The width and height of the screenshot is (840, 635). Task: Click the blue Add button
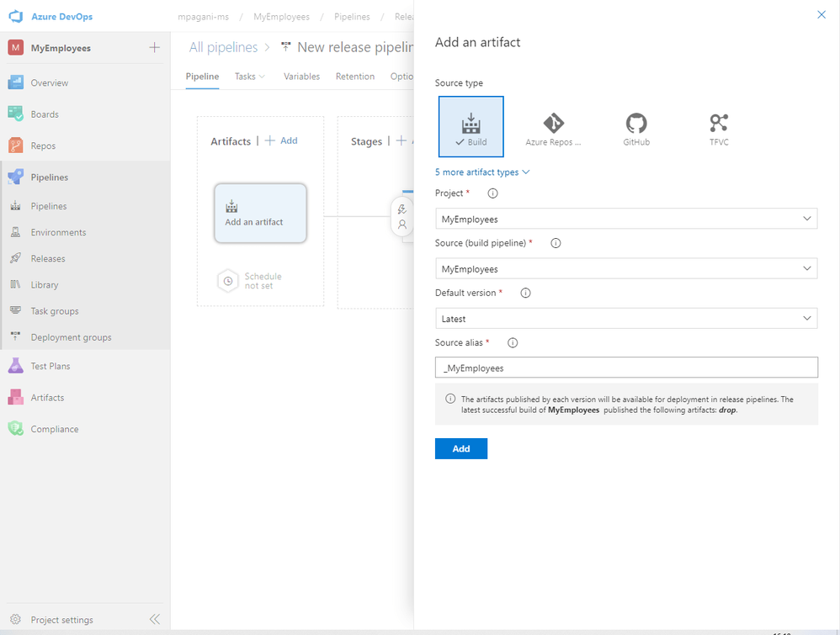pyautogui.click(x=461, y=448)
